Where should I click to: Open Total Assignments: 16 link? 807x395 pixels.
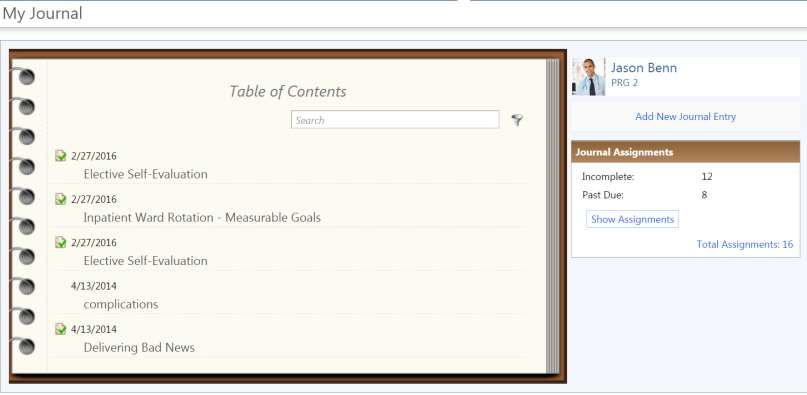coord(745,245)
